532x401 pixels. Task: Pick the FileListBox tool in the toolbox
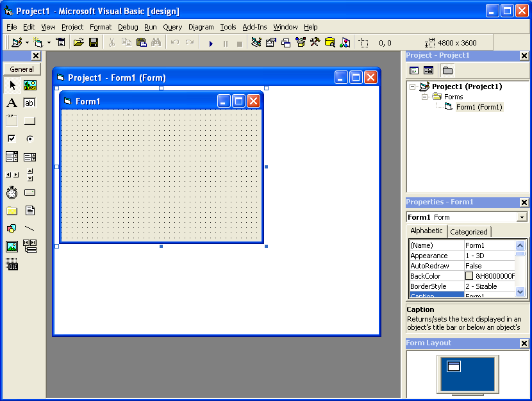coord(30,211)
